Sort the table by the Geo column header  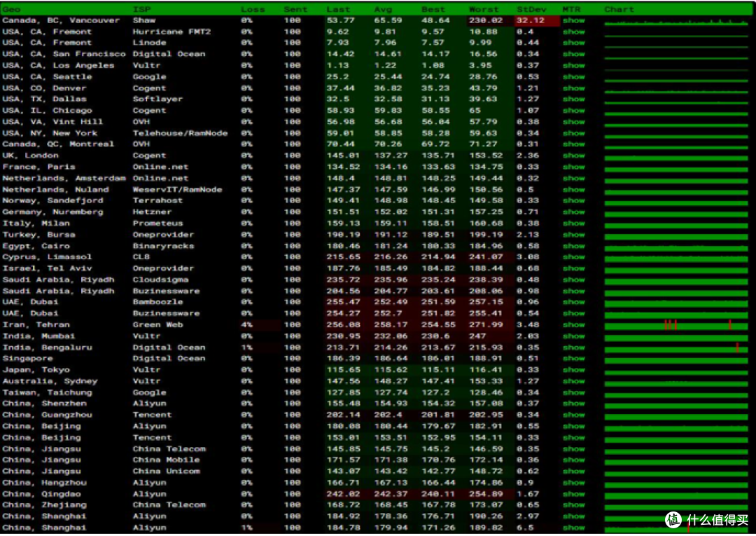pyautogui.click(x=12, y=9)
